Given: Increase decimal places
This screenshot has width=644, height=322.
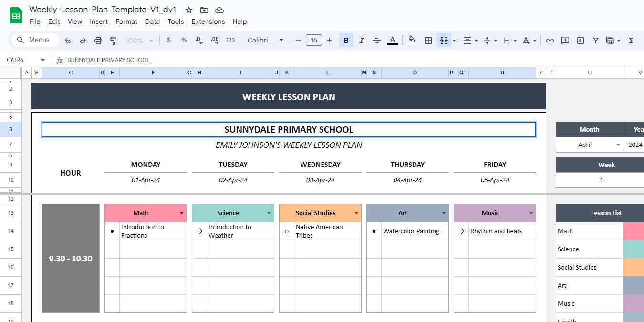Looking at the screenshot, I should [x=214, y=40].
